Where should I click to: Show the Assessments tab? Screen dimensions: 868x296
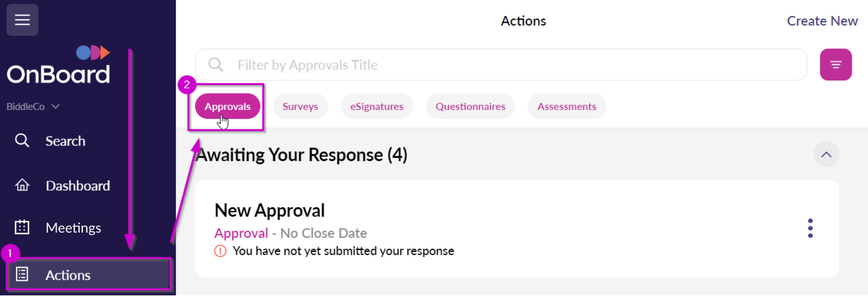[x=566, y=106]
